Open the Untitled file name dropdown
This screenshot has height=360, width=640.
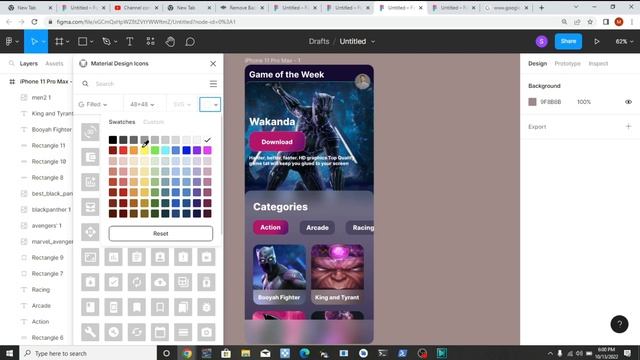(373, 42)
